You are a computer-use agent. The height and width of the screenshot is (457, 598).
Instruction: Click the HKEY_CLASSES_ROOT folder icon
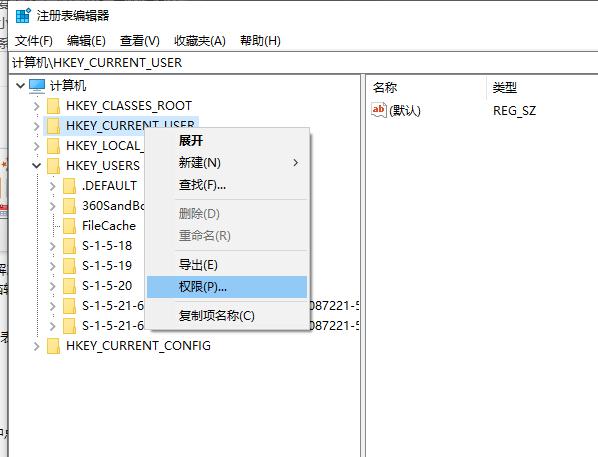point(53,106)
